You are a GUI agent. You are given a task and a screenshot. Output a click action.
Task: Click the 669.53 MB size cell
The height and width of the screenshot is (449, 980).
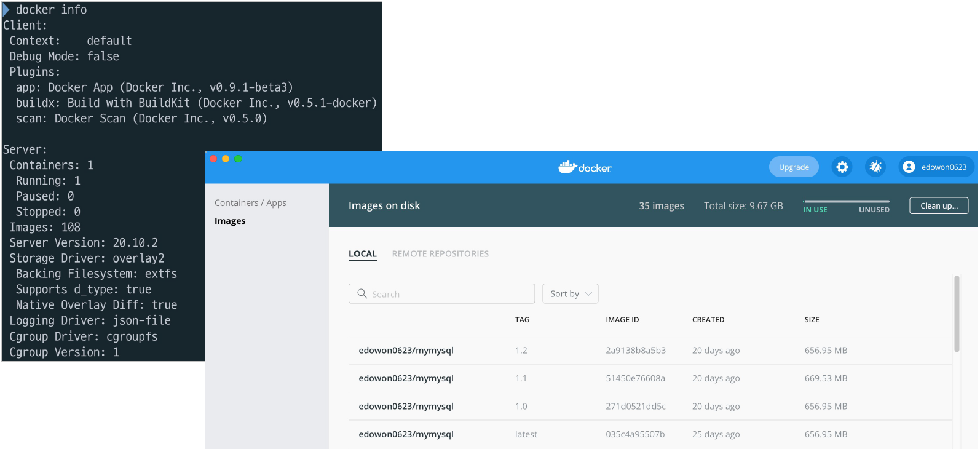coord(826,378)
